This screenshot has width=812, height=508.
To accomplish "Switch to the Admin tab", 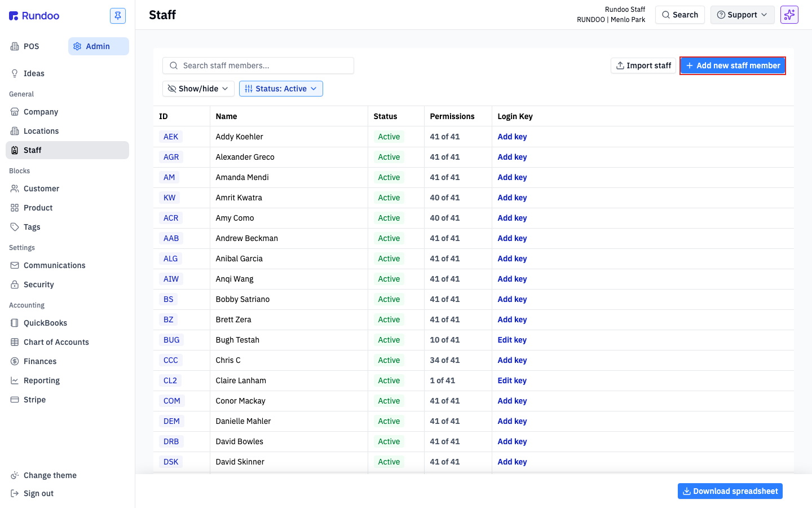I will 99,46.
